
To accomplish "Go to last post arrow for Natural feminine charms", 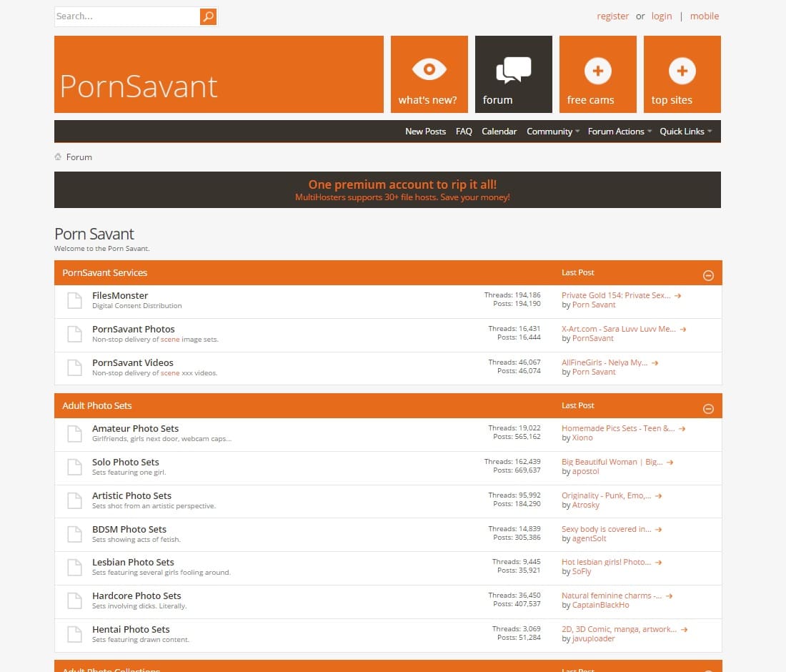I will 669,596.
